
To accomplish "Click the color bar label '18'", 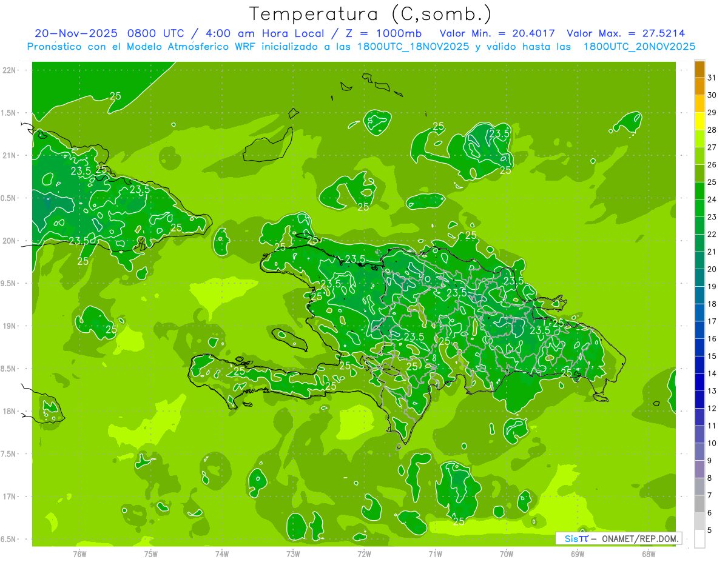I will pos(712,304).
